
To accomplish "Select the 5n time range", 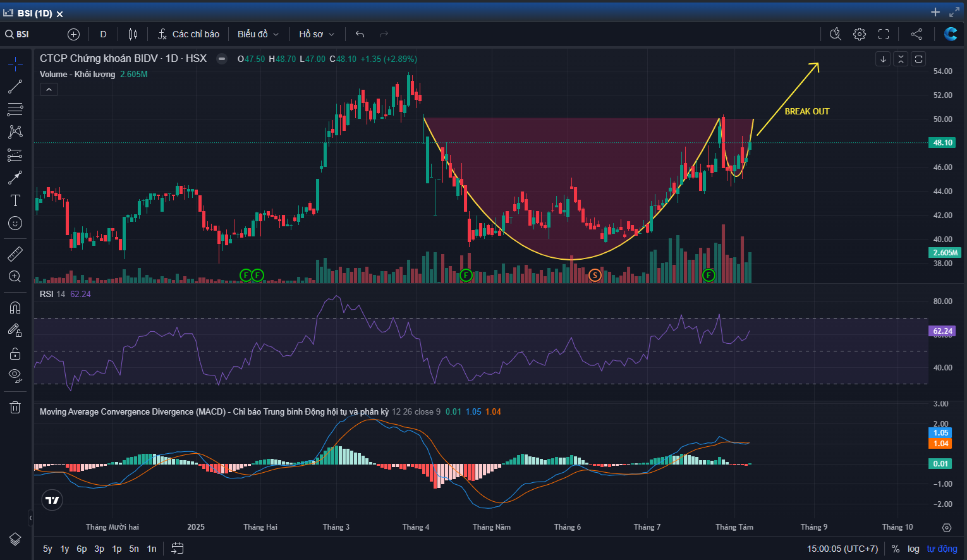I will pyautogui.click(x=134, y=549).
